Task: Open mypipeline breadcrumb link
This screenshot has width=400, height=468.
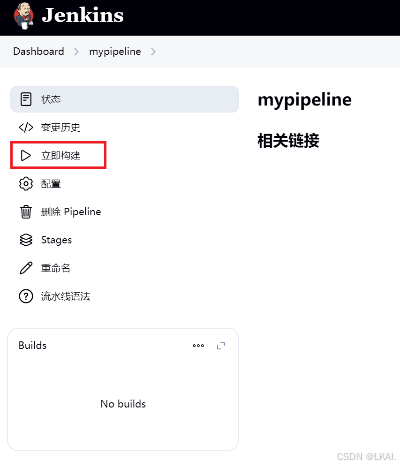Action: click(115, 52)
